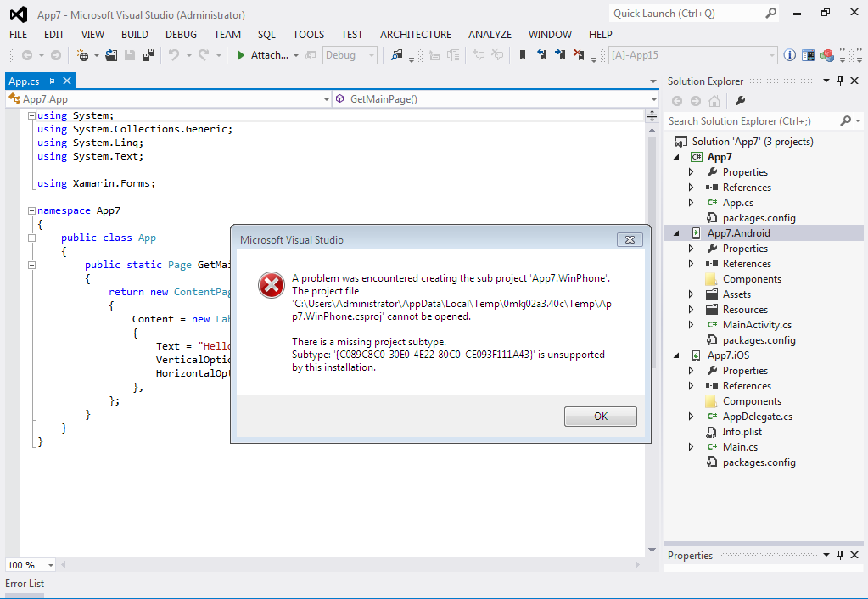Go to the previous bookmark icon
The height and width of the screenshot is (599, 868).
coord(541,55)
